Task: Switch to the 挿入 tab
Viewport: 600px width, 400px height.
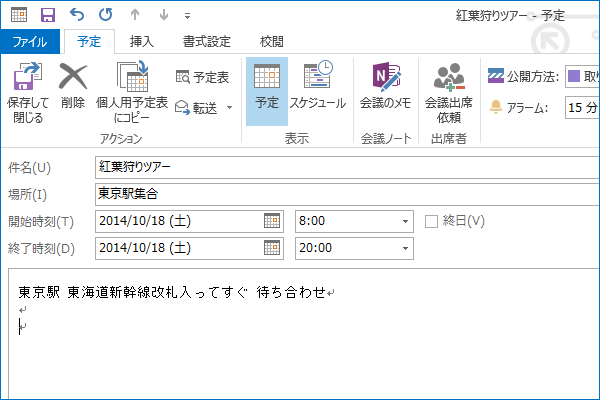Action: click(142, 41)
